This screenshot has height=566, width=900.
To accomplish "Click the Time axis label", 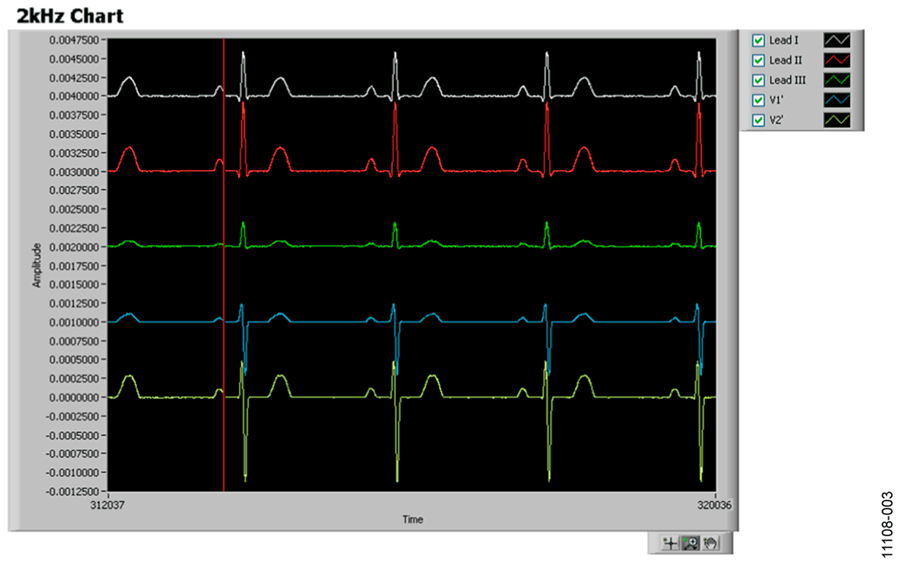I will (x=412, y=520).
